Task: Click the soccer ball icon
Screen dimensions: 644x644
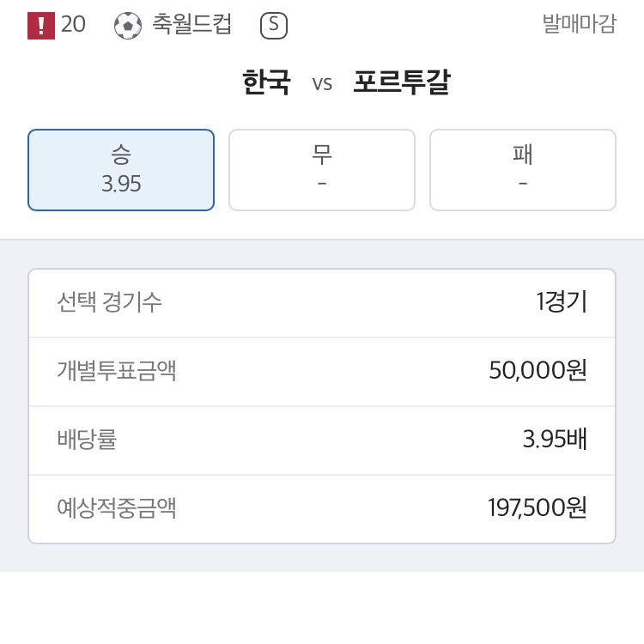Action: point(128,26)
